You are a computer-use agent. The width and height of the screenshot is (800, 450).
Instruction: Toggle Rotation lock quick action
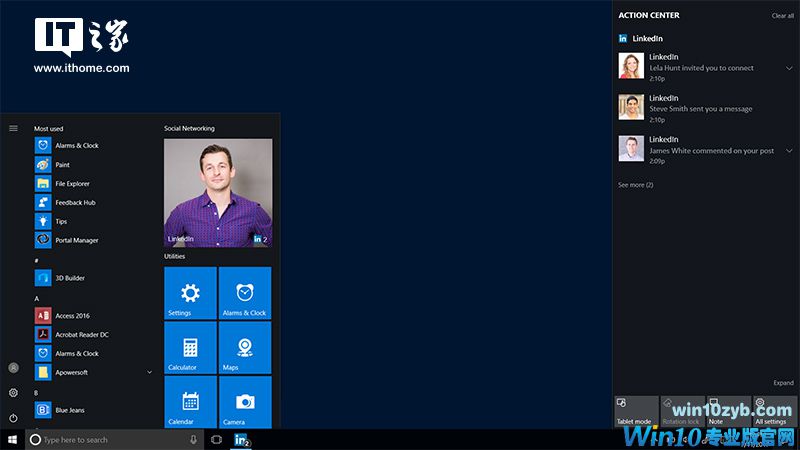pyautogui.click(x=680, y=412)
